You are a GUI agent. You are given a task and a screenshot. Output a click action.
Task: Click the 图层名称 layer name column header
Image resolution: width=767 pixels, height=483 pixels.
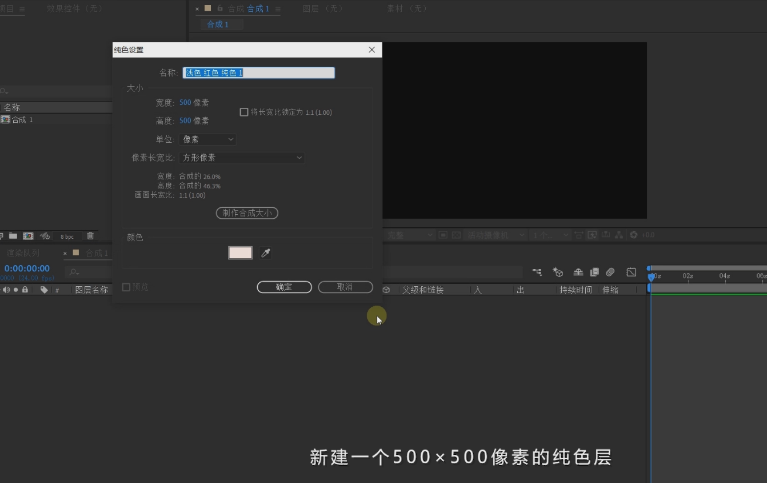91,290
